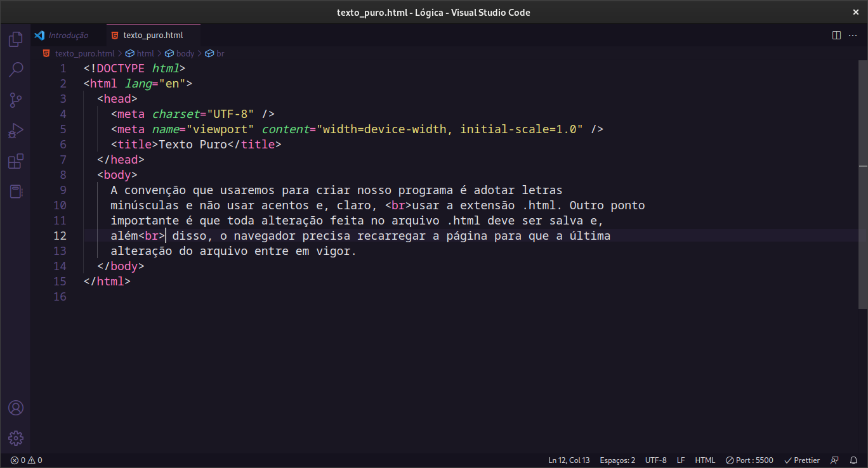Click the lang attribute on line 2

click(x=138, y=84)
